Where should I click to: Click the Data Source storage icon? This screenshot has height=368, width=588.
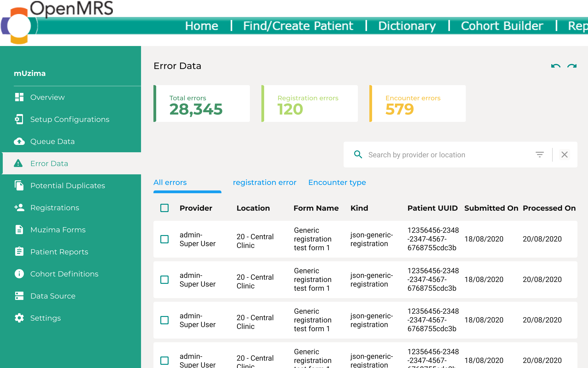pyautogui.click(x=19, y=296)
